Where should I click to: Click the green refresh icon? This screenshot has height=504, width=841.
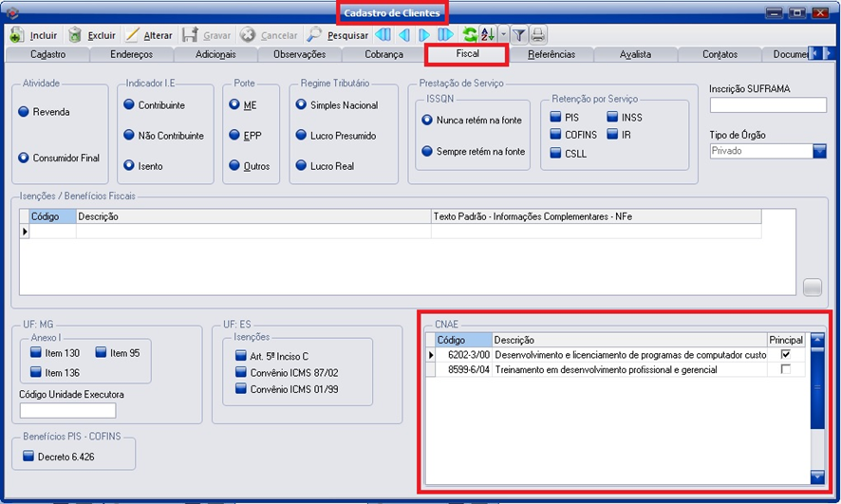470,35
